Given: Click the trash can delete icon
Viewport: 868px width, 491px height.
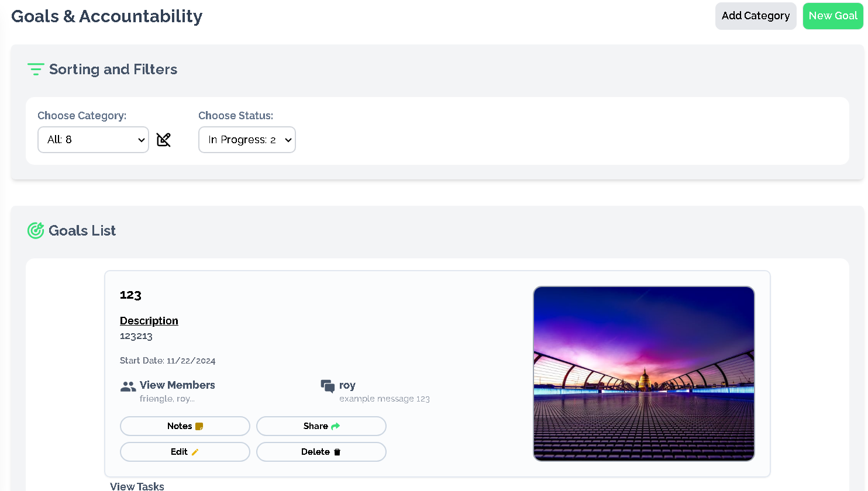Looking at the screenshot, I should click(337, 452).
